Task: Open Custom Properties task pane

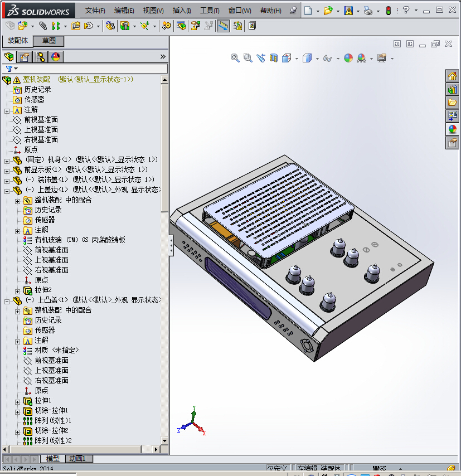Action: 452,143
